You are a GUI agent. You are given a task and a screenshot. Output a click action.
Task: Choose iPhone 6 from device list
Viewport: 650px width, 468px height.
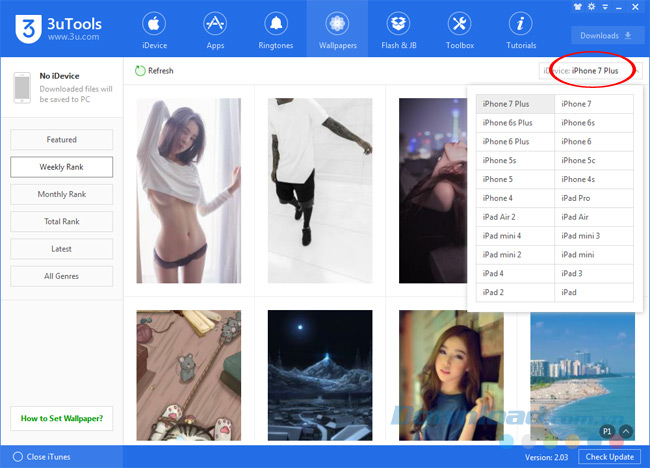(594, 142)
